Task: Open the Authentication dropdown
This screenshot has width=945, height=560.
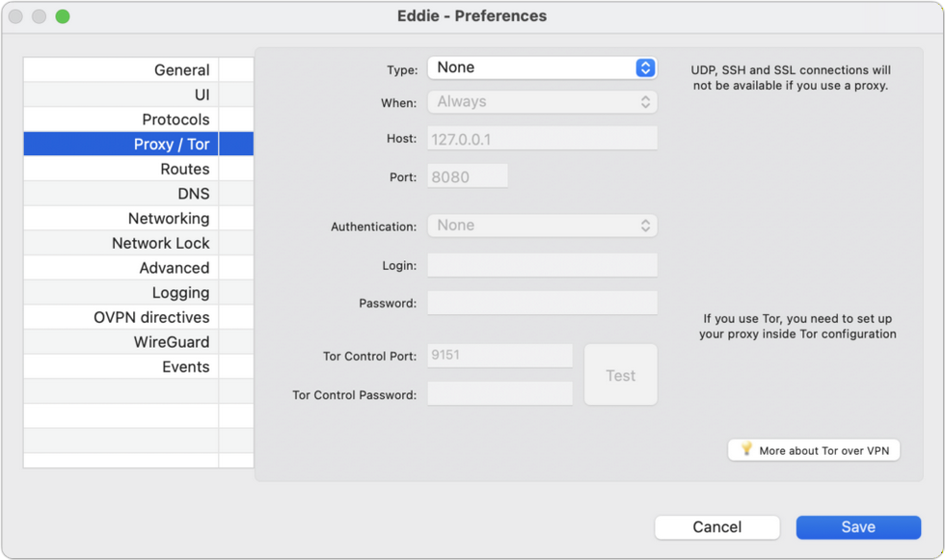Action: click(542, 226)
